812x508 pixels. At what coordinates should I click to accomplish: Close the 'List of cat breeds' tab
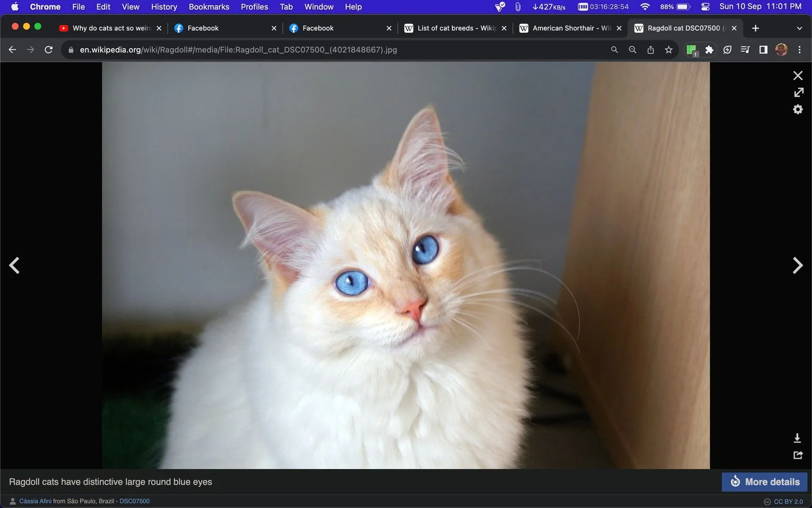click(504, 28)
